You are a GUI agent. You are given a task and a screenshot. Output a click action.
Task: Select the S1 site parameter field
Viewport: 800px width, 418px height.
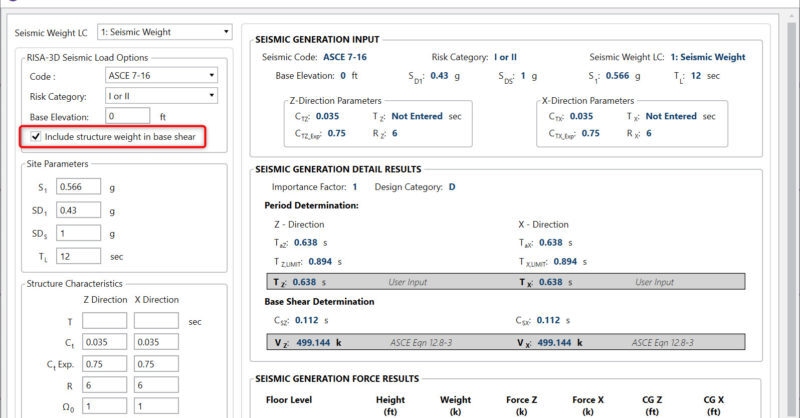pyautogui.click(x=78, y=186)
